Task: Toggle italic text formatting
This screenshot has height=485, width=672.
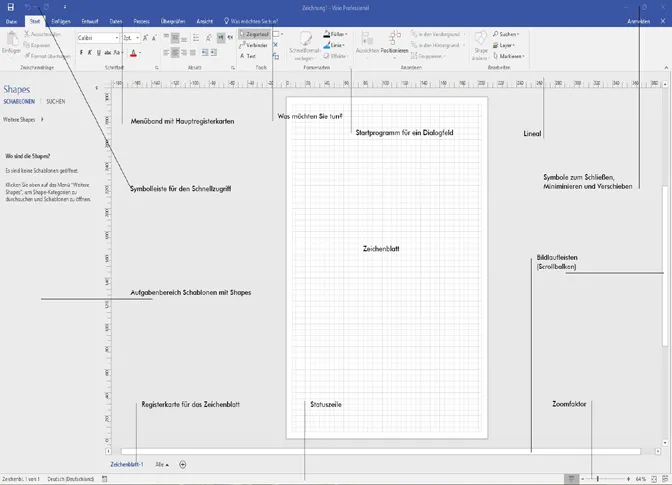Action: click(x=91, y=52)
